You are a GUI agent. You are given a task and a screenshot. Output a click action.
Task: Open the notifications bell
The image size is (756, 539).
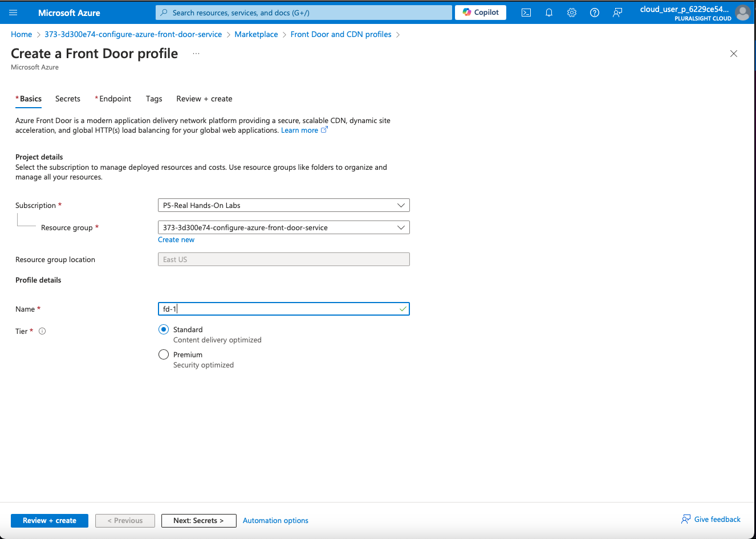pyautogui.click(x=549, y=13)
